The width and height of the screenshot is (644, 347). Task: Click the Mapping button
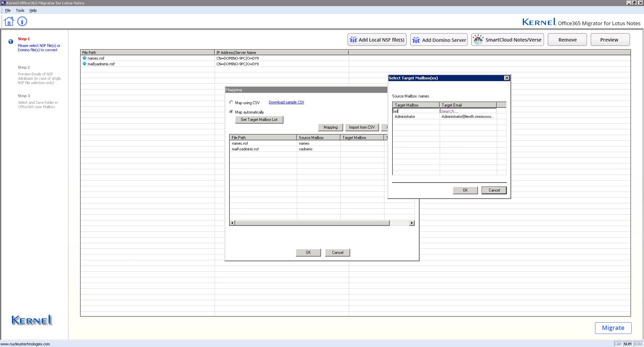click(x=330, y=127)
